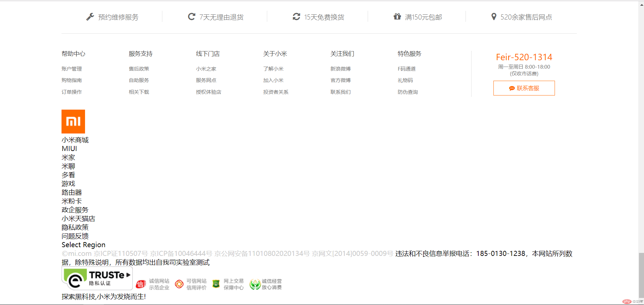Click the 可信网站 orange badge icon
The width and height of the screenshot is (644, 305).
coord(179,284)
